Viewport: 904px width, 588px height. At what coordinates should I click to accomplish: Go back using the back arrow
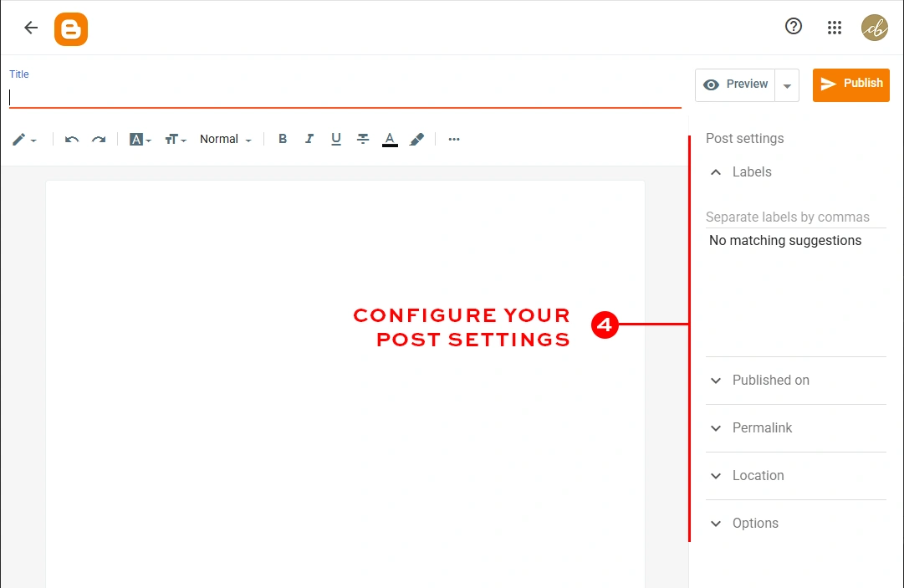click(x=31, y=27)
